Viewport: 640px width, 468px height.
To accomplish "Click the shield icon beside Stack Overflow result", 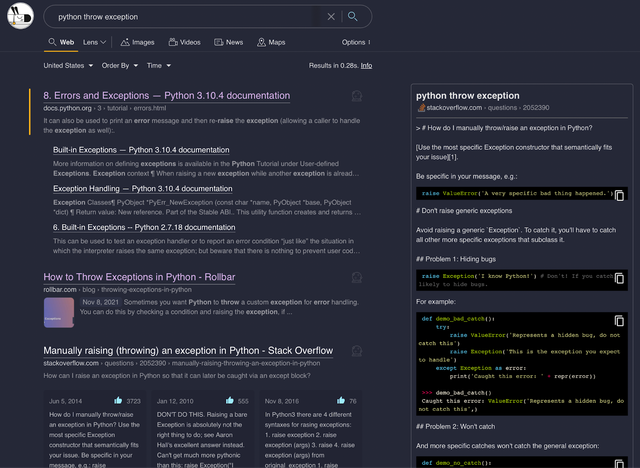I will [x=357, y=351].
